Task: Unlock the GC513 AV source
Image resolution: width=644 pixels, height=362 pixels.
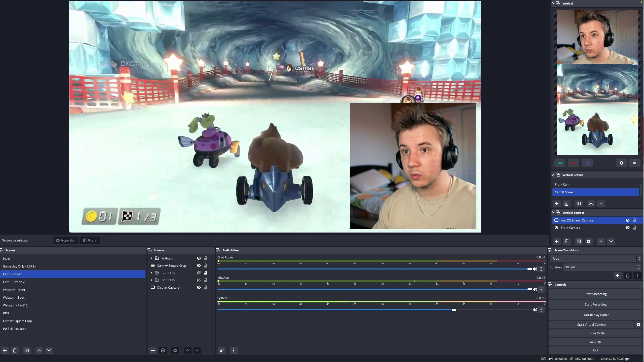Action: [x=206, y=273]
